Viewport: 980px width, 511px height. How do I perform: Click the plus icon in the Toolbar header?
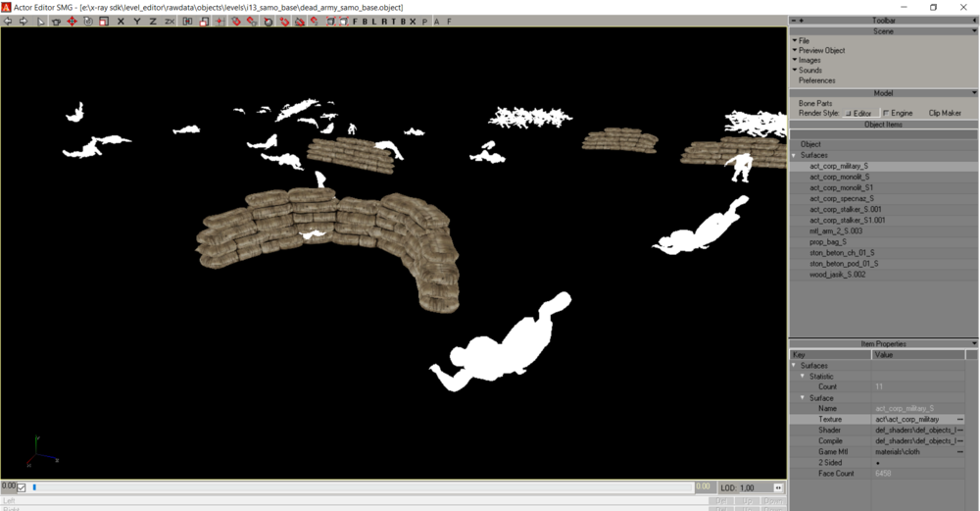(x=802, y=21)
